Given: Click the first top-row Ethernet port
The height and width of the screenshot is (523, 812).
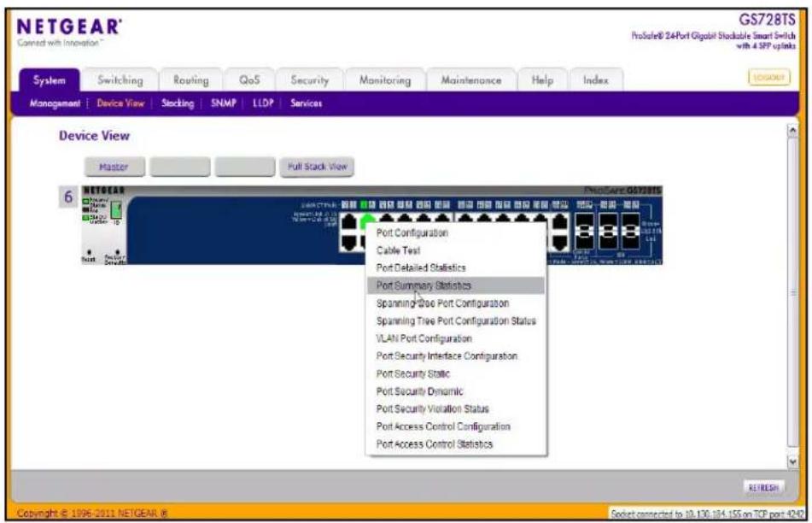Looking at the screenshot, I should point(349,223).
